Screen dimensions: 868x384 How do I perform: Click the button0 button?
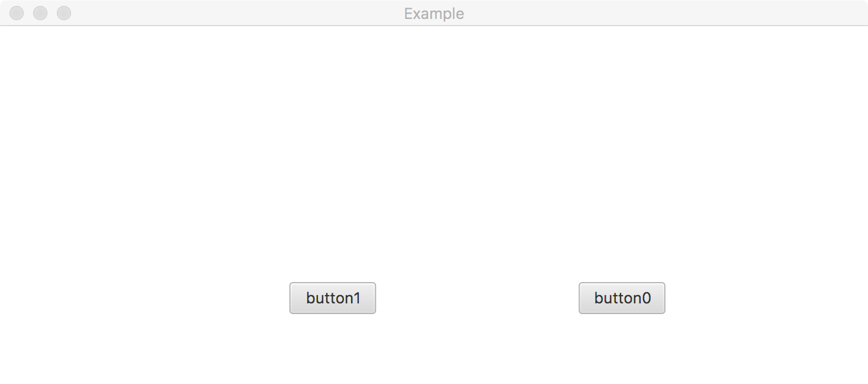[622, 298]
